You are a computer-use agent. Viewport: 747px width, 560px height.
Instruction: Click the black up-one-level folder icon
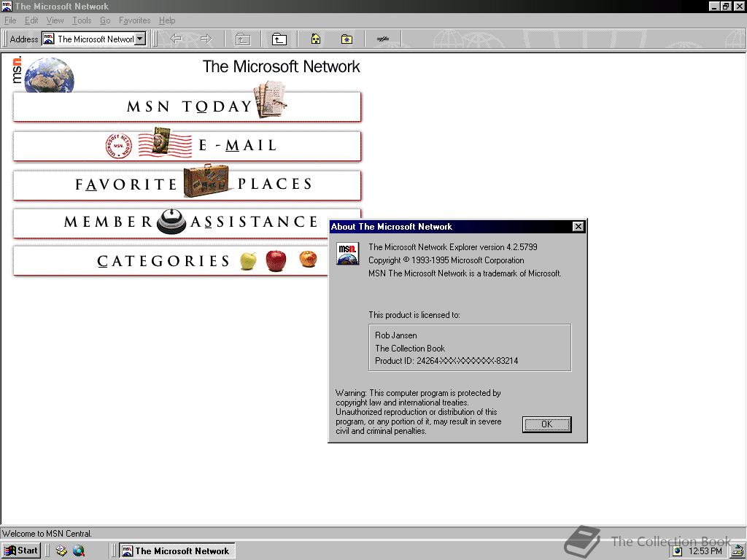(279, 39)
